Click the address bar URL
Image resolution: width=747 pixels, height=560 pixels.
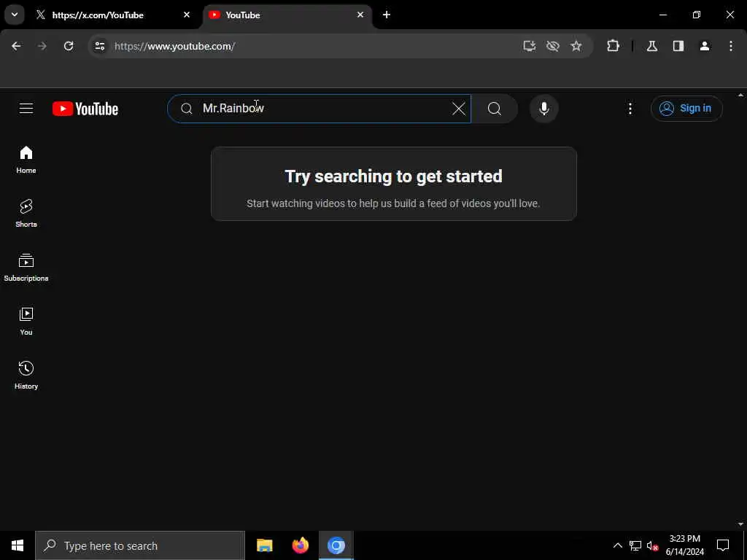[x=174, y=46]
